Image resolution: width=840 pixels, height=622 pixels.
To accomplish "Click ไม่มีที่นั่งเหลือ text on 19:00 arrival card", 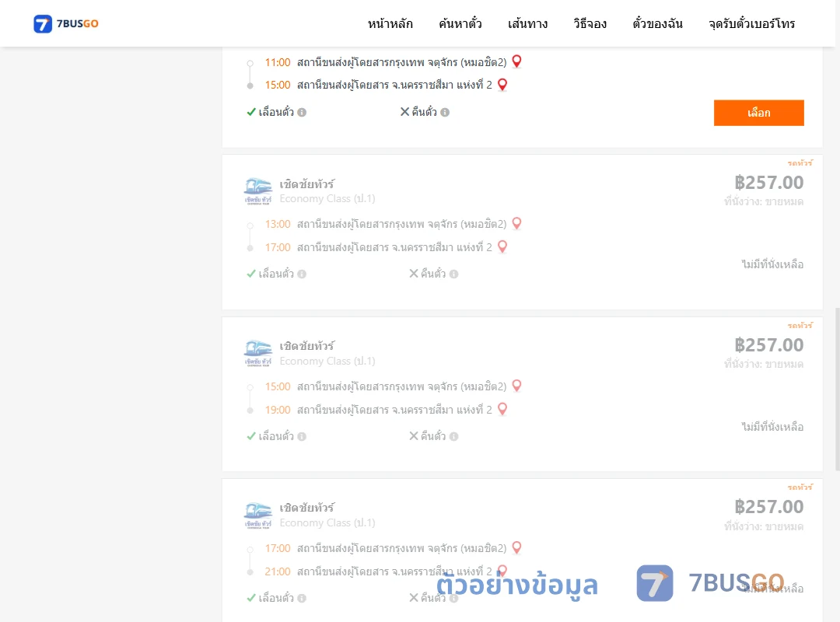I will (x=772, y=426).
